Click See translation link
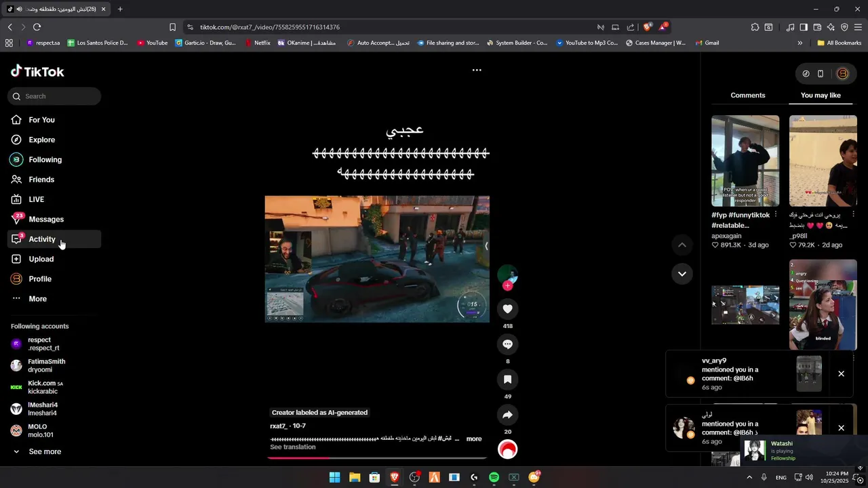868x488 pixels. (293, 447)
